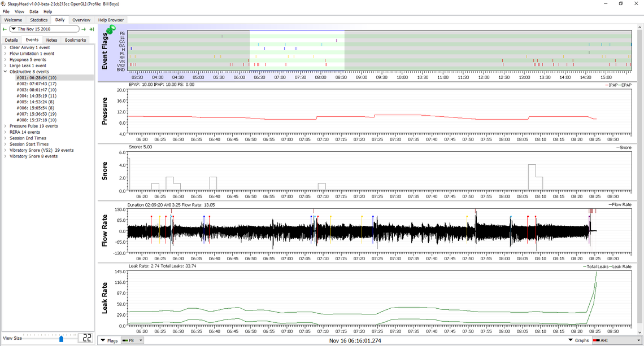Image resolution: width=644 pixels, height=346 pixels.
Task: Go to next day with right green arrow
Action: coord(84,29)
